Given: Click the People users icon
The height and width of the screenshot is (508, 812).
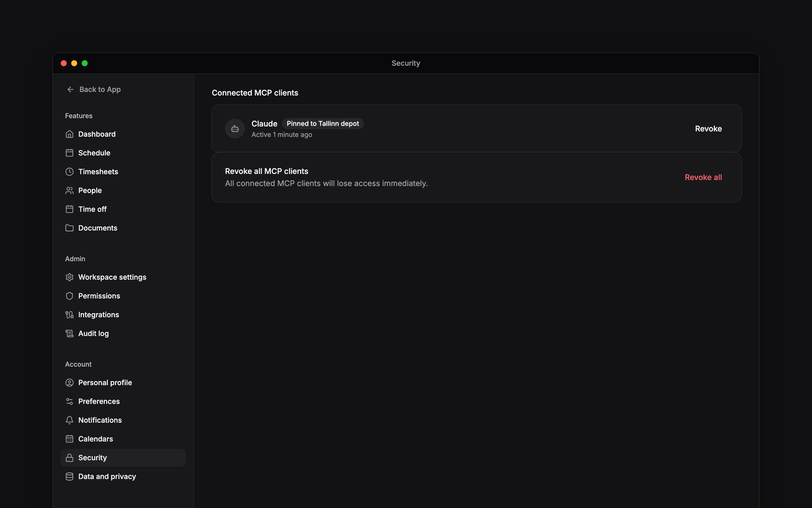Looking at the screenshot, I should [70, 190].
